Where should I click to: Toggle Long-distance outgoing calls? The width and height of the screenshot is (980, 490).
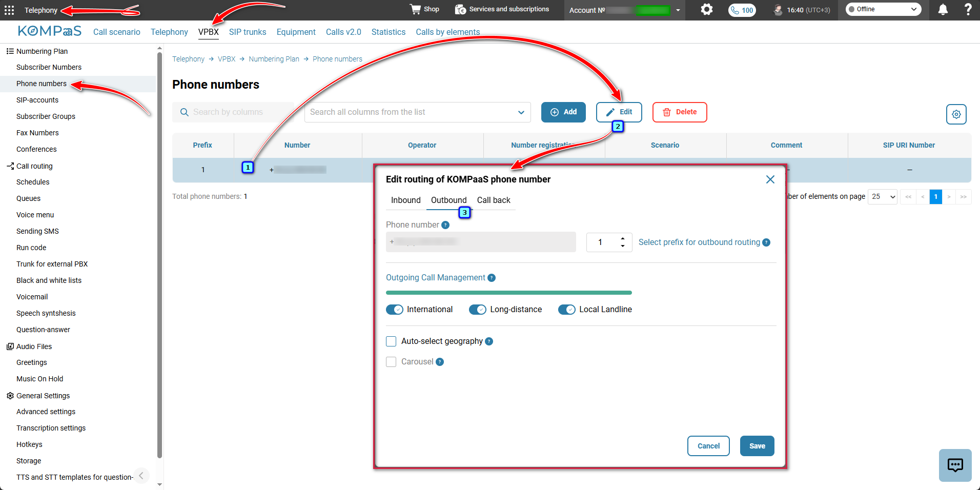click(x=478, y=310)
